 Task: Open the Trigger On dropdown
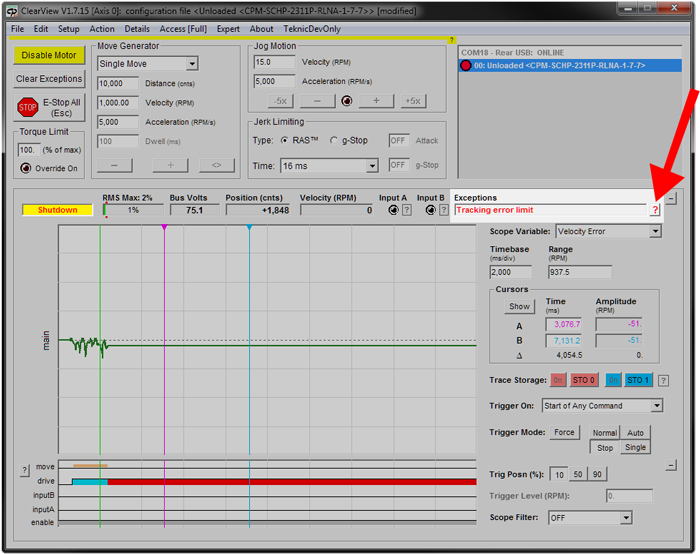[655, 406]
